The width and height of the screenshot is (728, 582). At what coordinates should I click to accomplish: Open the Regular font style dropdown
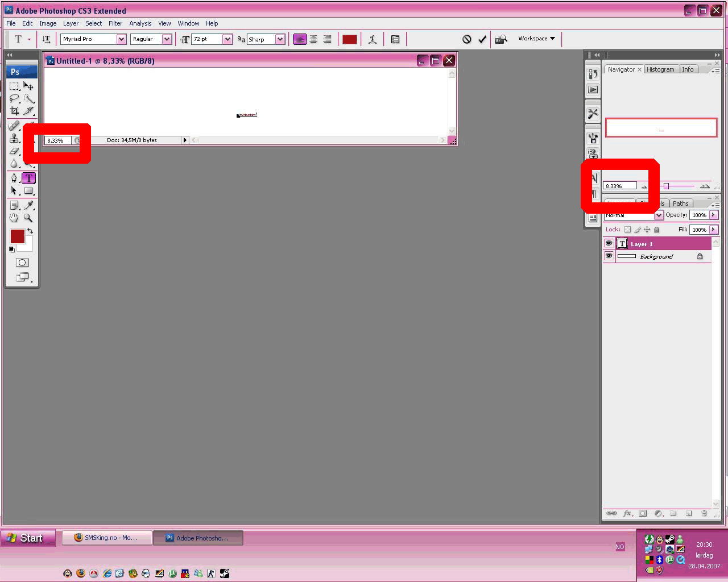pos(167,39)
